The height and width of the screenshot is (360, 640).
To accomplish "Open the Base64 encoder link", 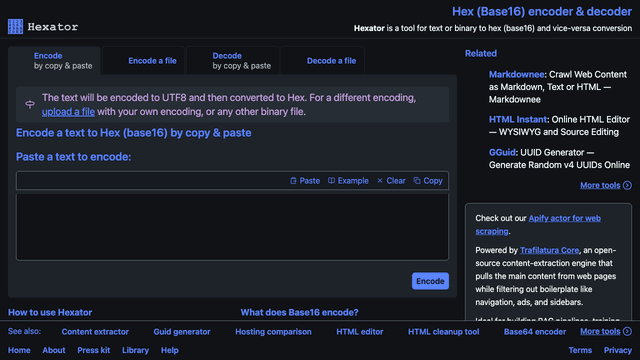I will [x=535, y=332].
